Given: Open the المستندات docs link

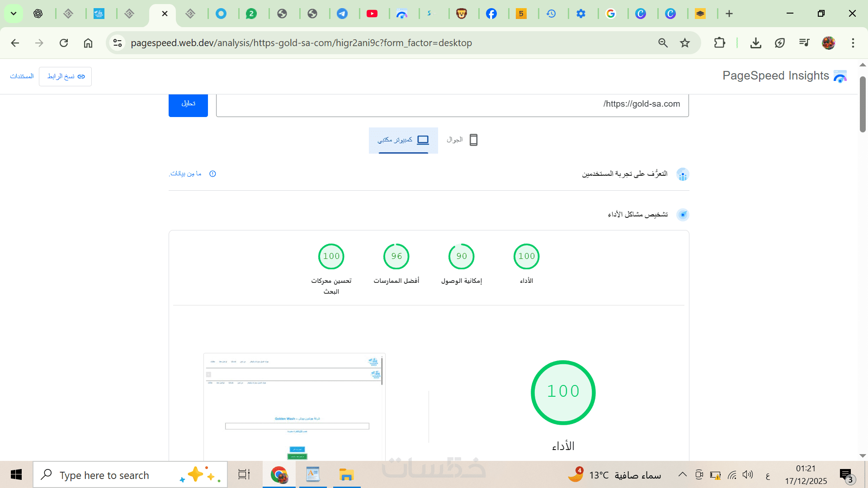Looking at the screenshot, I should pyautogui.click(x=22, y=76).
